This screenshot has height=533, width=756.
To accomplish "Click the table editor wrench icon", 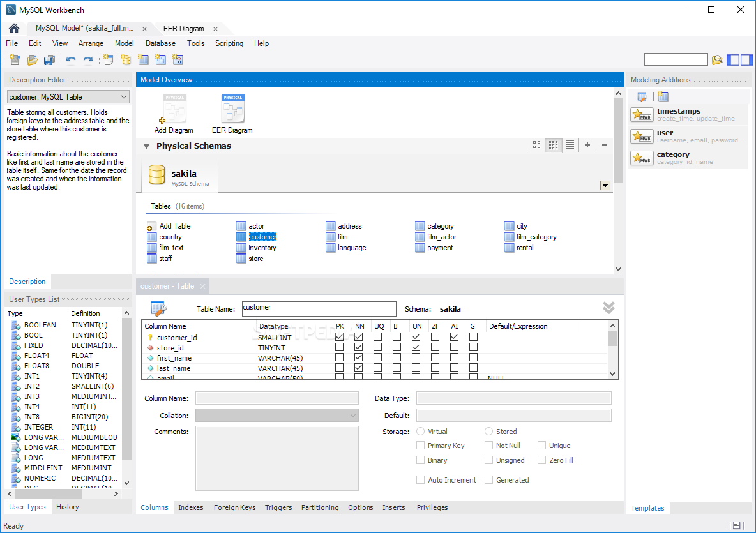I will coord(158,308).
